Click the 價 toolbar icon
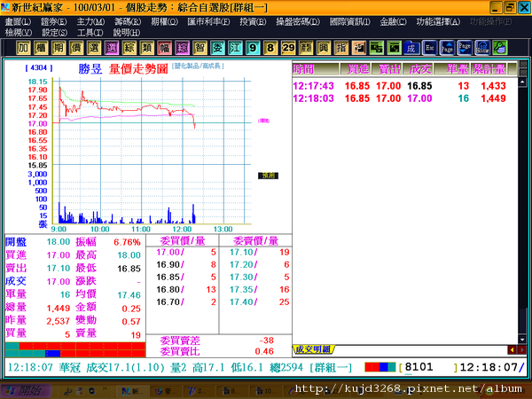The height and width of the screenshot is (399, 532). point(76,48)
